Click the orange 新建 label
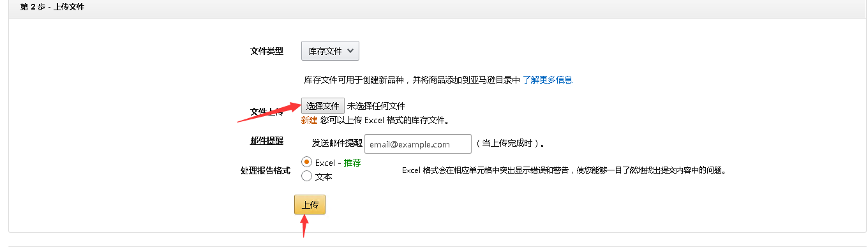Image resolution: width=868 pixels, height=247 pixels. click(309, 120)
